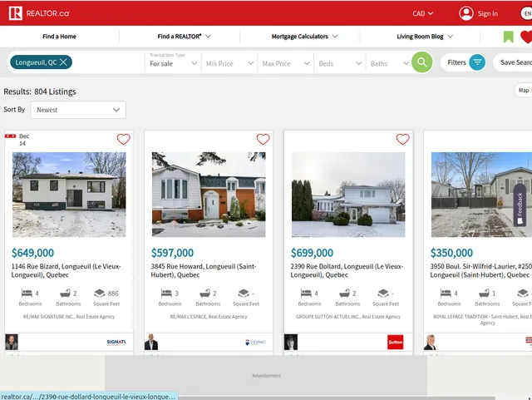Click the green search magnifier button
This screenshot has height=400, width=532.
coord(421,62)
